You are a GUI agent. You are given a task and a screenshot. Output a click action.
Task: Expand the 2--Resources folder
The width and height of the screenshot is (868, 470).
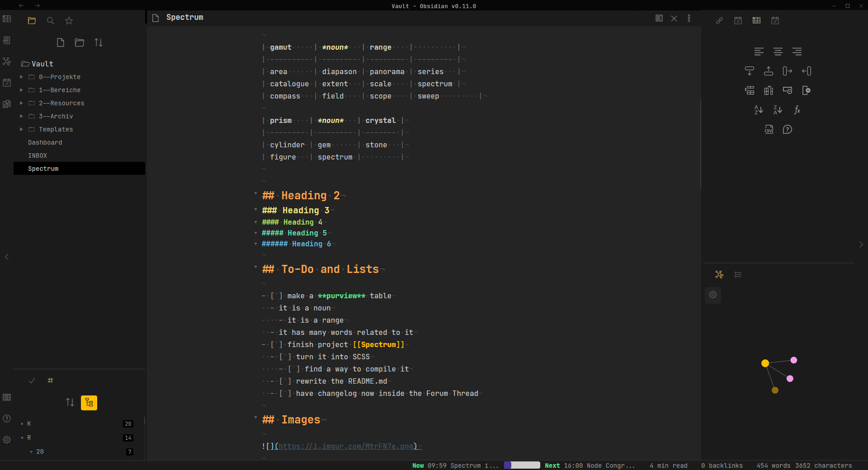click(x=21, y=103)
